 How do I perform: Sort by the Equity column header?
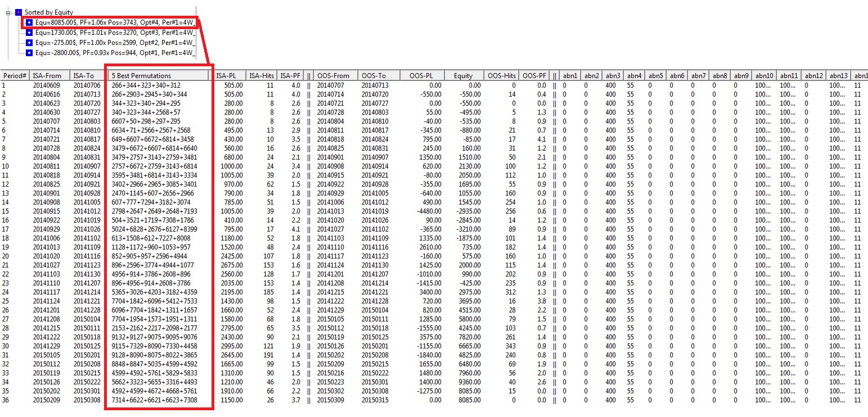click(x=464, y=75)
